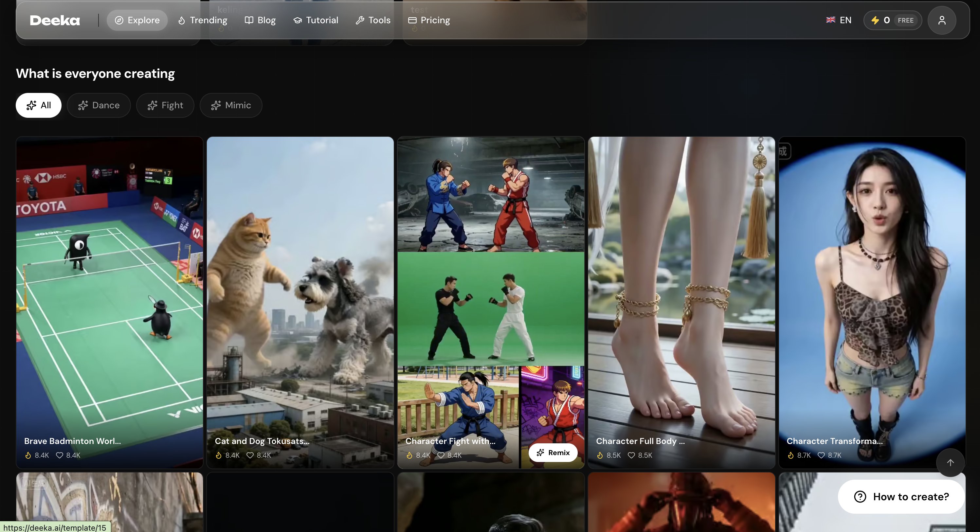Select the All filter chip
Screen dimensions: 980x532
(x=38, y=105)
